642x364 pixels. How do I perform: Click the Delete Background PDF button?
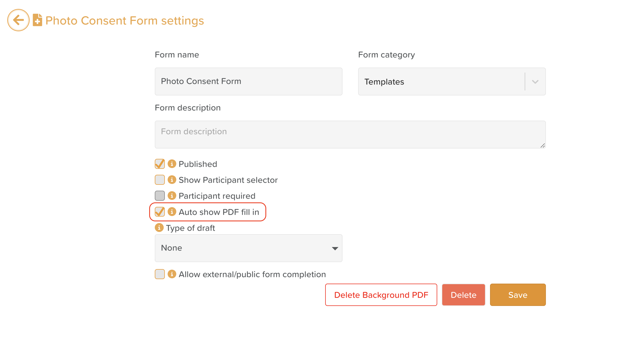(x=381, y=295)
